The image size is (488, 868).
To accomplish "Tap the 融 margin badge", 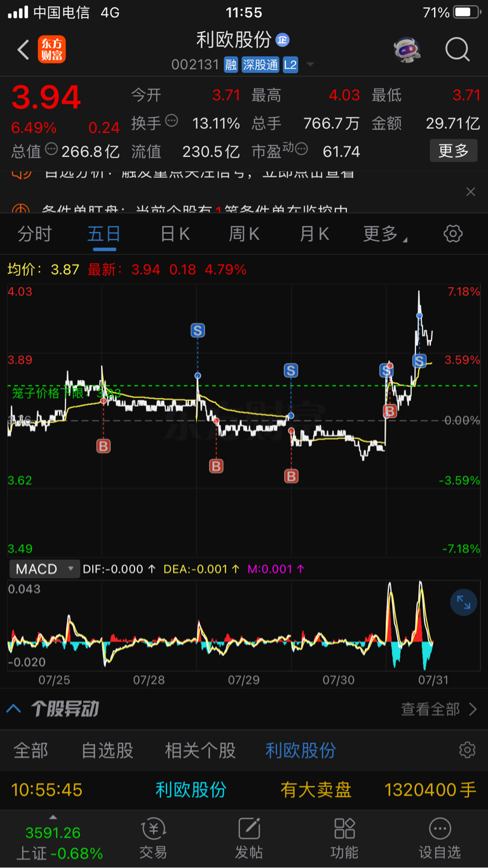I will pyautogui.click(x=231, y=65).
